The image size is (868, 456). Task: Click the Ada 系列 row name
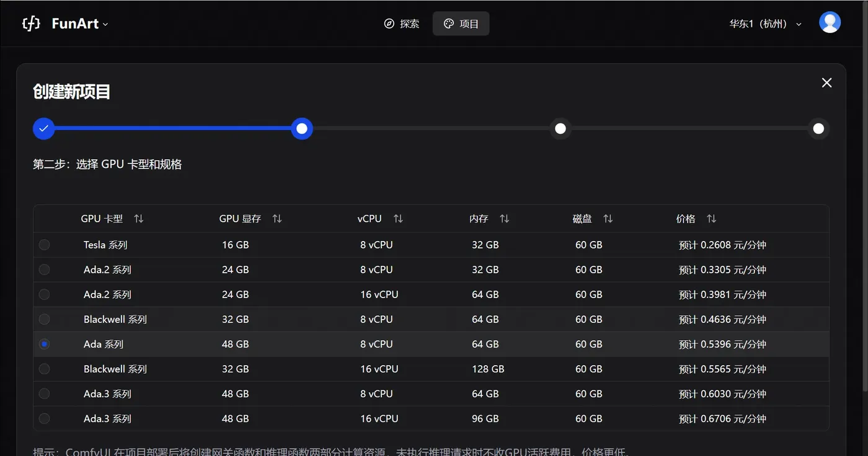[x=104, y=344]
